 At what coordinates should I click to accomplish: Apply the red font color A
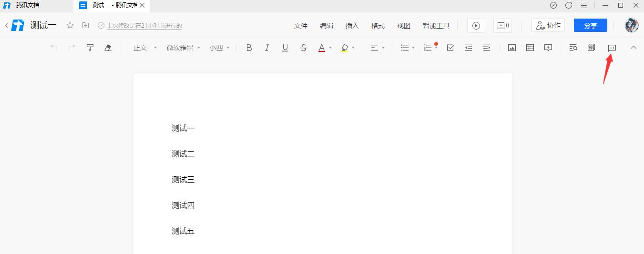pyautogui.click(x=322, y=48)
